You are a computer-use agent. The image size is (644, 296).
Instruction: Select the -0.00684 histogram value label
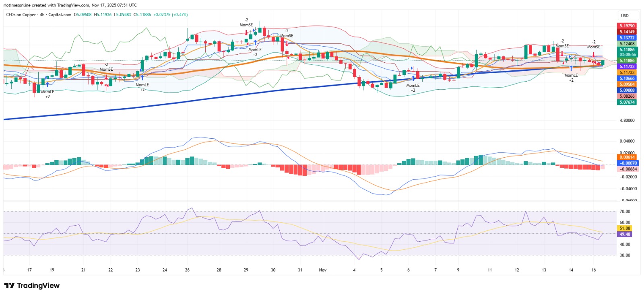[x=627, y=169]
